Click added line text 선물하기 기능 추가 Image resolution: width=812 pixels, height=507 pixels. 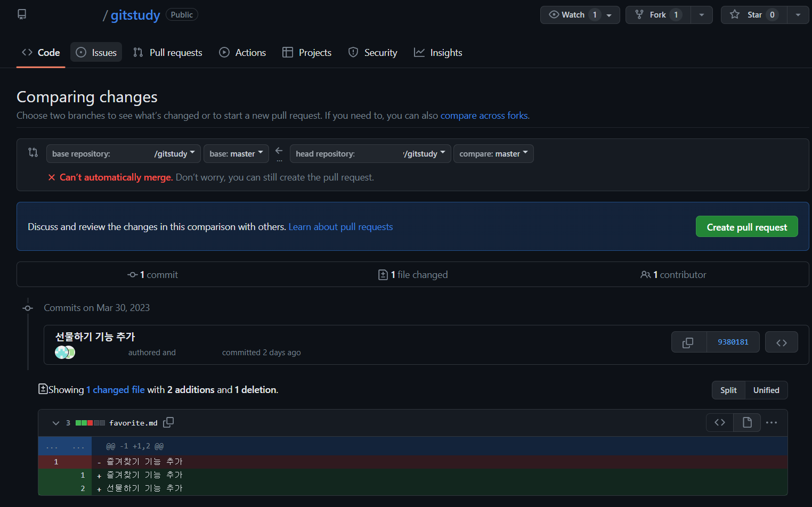pos(144,488)
